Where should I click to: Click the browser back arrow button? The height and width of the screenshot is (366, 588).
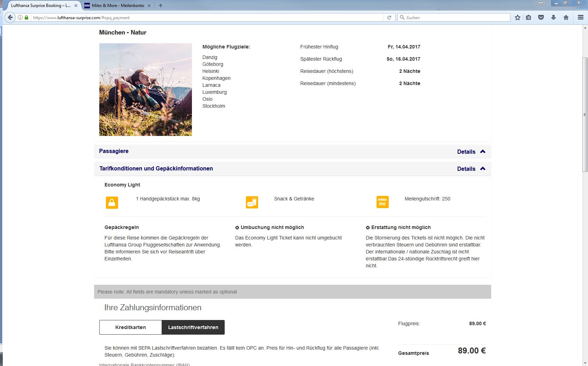click(10, 17)
